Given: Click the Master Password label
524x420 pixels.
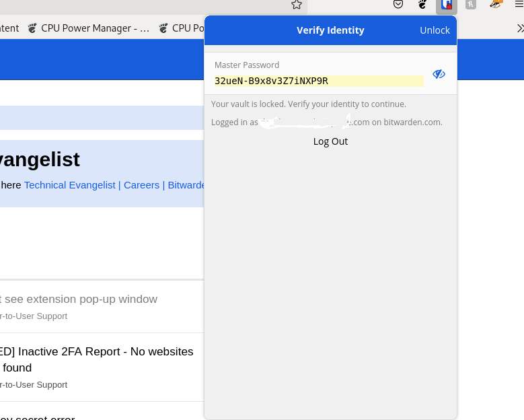Looking at the screenshot, I should pos(247,65).
